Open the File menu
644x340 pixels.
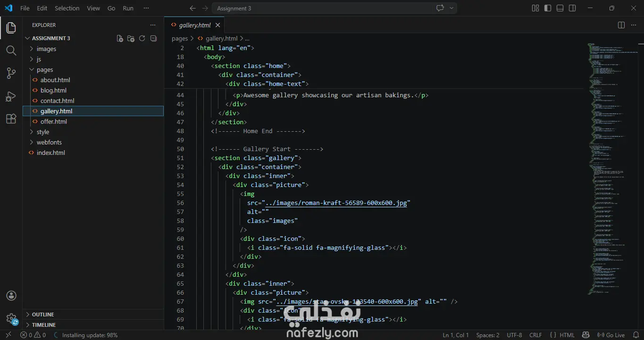click(x=25, y=8)
